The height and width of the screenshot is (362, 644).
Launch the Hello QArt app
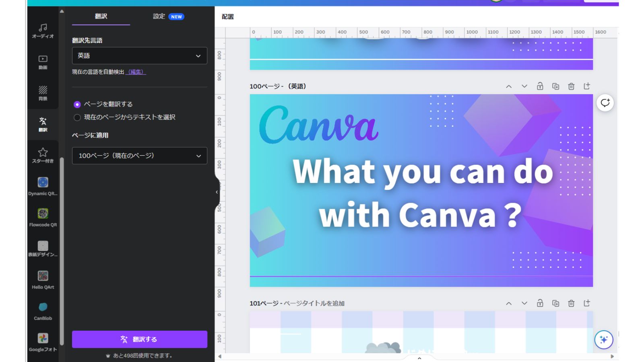[43, 280]
